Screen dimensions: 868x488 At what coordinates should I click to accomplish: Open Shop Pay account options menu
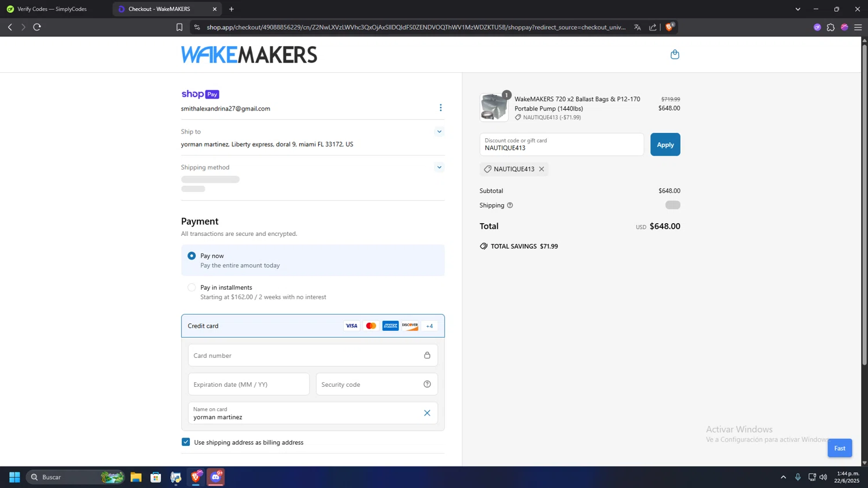pyautogui.click(x=440, y=108)
